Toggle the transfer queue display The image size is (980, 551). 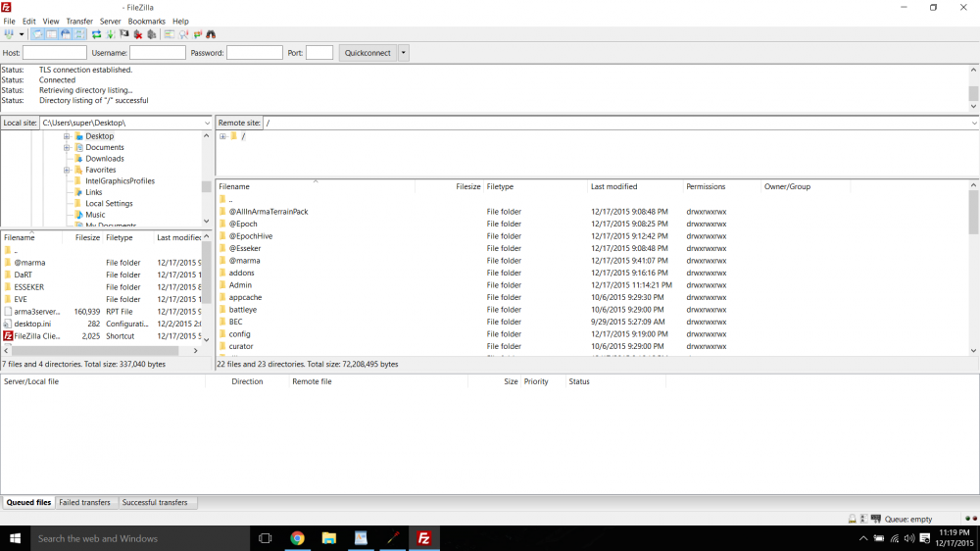(x=79, y=34)
